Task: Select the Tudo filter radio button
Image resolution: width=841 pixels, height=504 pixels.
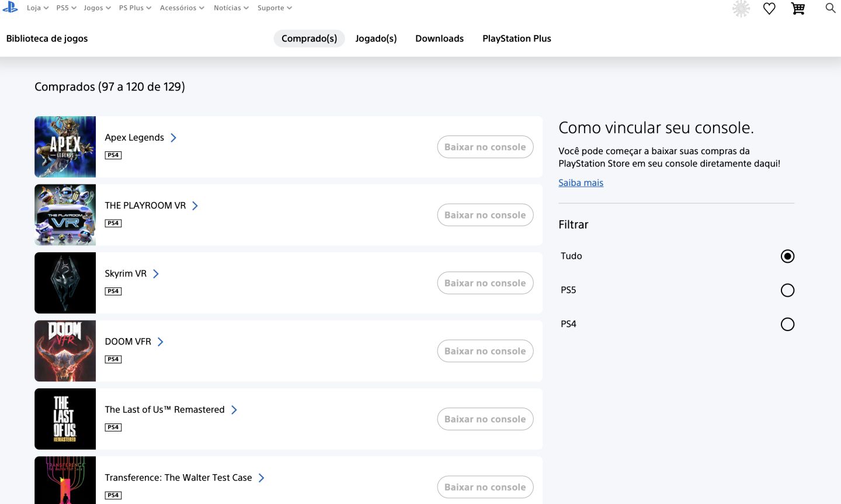Action: 787,256
